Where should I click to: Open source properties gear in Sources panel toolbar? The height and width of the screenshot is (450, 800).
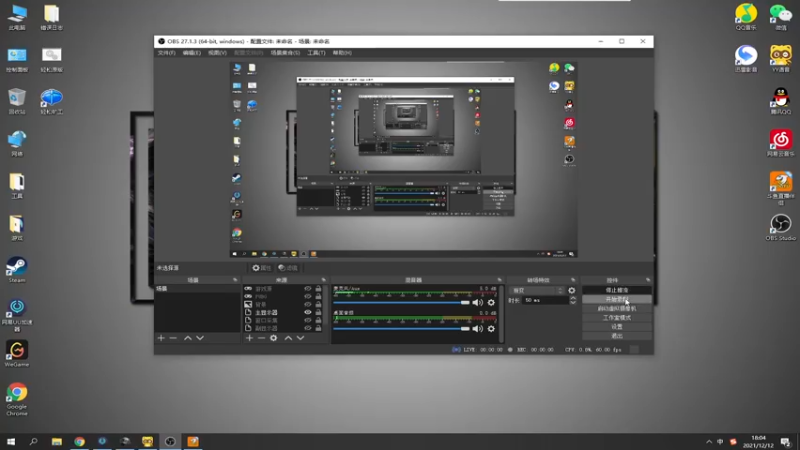click(274, 338)
